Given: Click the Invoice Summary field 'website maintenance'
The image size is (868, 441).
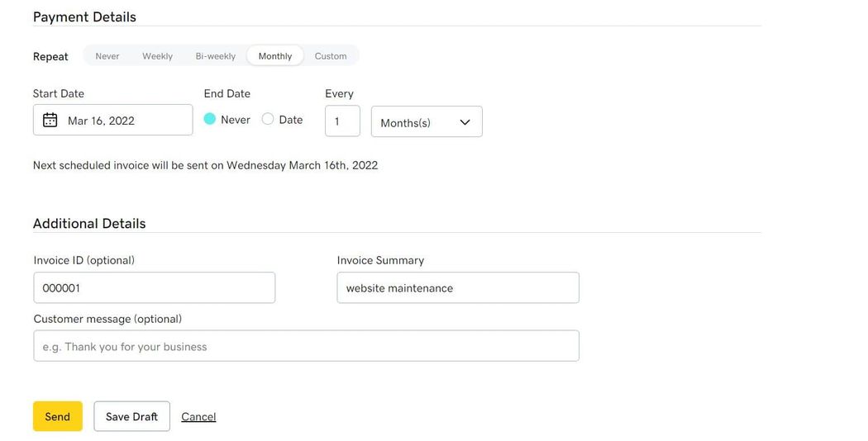Looking at the screenshot, I should coord(458,287).
